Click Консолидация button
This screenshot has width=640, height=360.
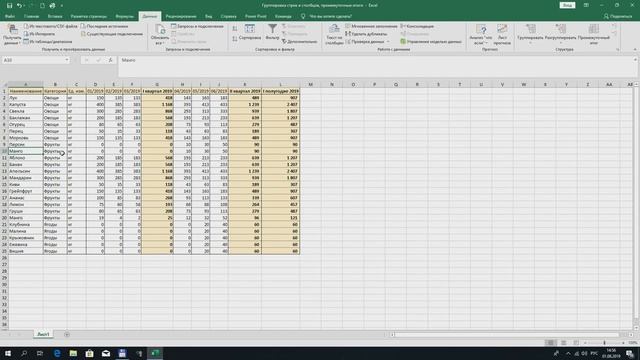417,26
